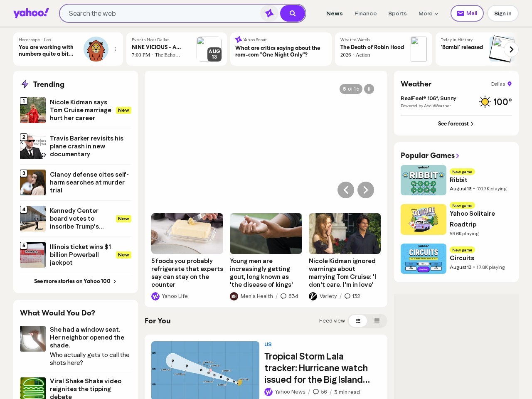Click the Sign in button
The height and width of the screenshot is (399, 532).
503,13
